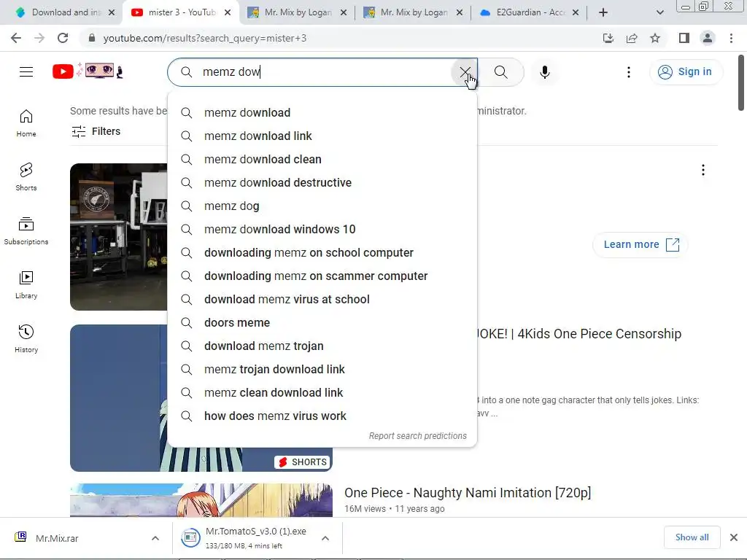Image resolution: width=747 pixels, height=560 pixels.
Task: Open Shorts in the sidebar
Action: [x=26, y=176]
